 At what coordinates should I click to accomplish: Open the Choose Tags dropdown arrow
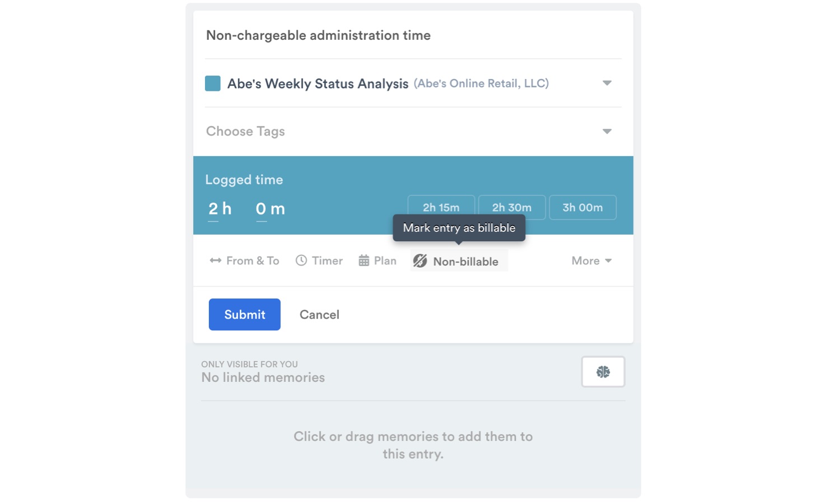coord(607,132)
